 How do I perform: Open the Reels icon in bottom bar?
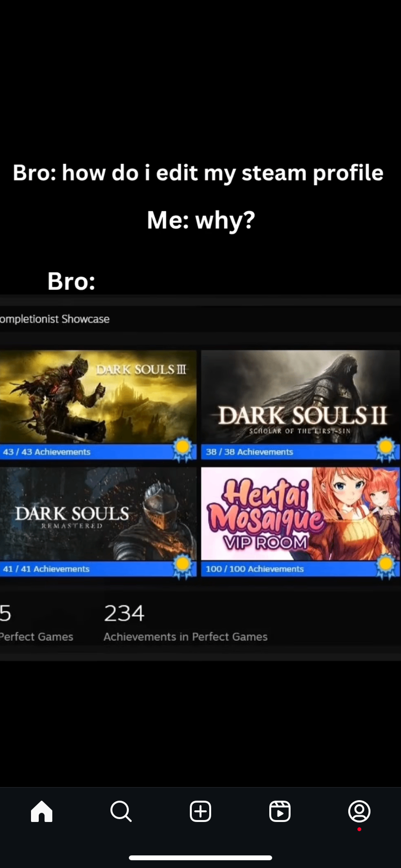tap(280, 811)
